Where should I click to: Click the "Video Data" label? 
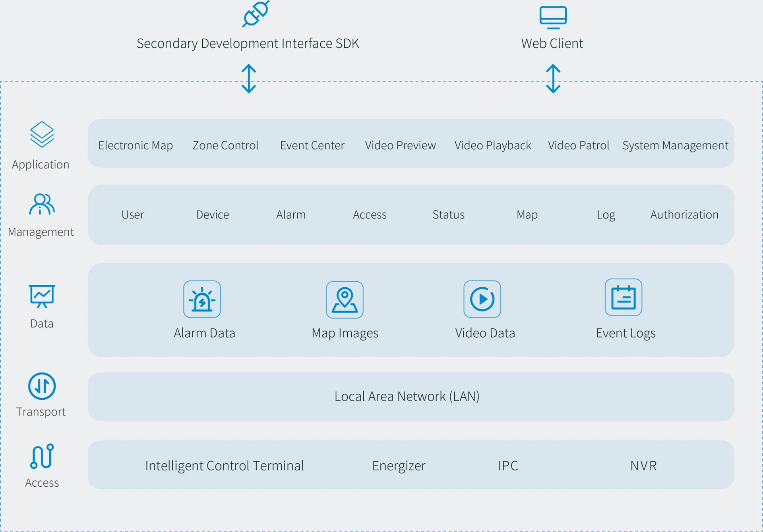click(485, 333)
